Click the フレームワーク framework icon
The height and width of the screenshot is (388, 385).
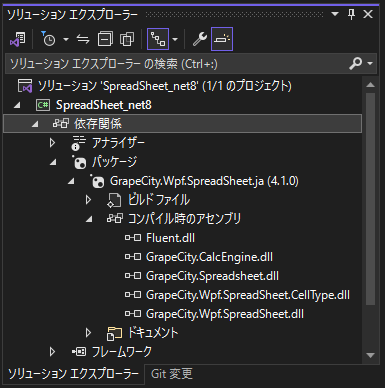[79, 352]
